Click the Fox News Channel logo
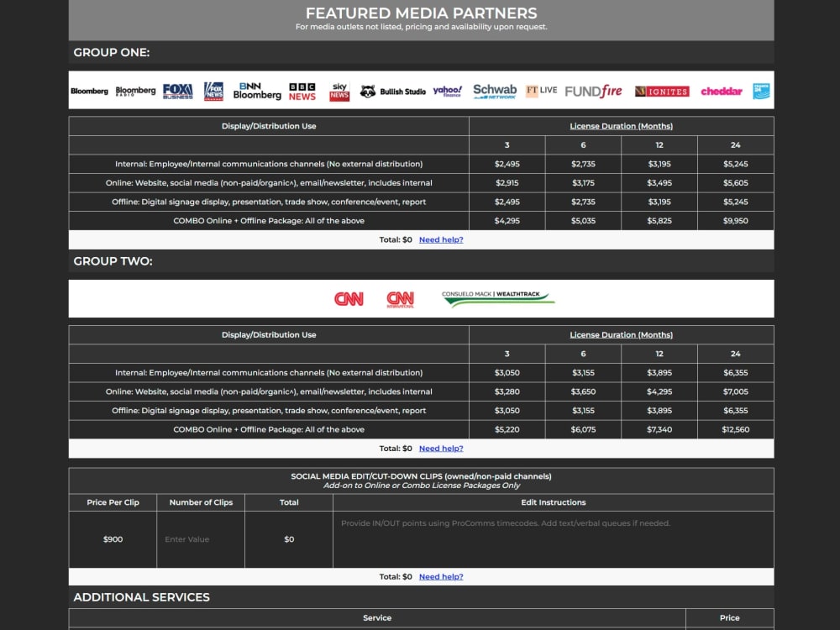This screenshot has height=630, width=840. click(213, 91)
